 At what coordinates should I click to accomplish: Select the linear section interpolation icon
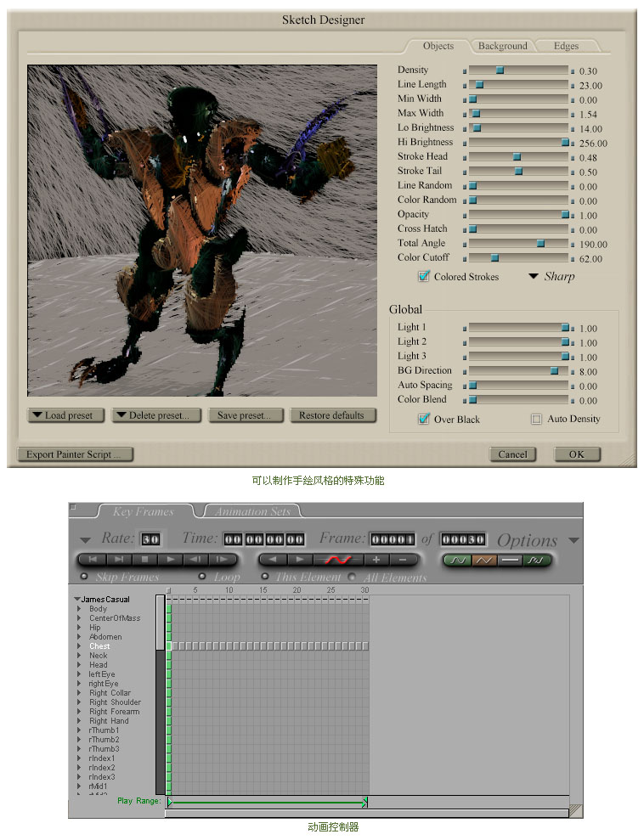pyautogui.click(x=484, y=560)
